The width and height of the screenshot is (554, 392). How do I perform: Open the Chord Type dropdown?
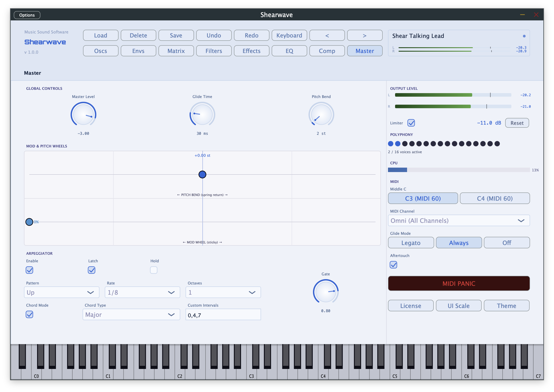131,315
